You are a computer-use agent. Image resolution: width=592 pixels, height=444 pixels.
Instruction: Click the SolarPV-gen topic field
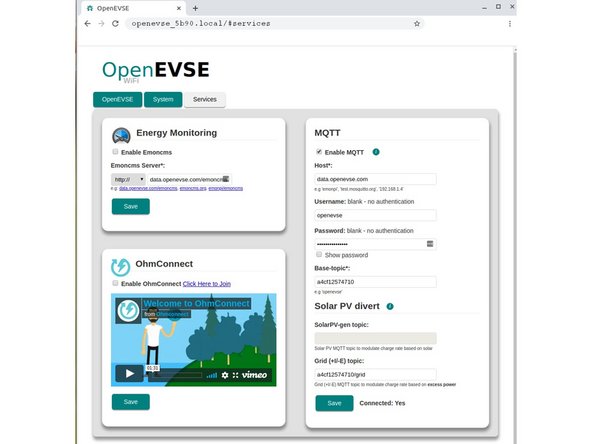click(x=375, y=338)
